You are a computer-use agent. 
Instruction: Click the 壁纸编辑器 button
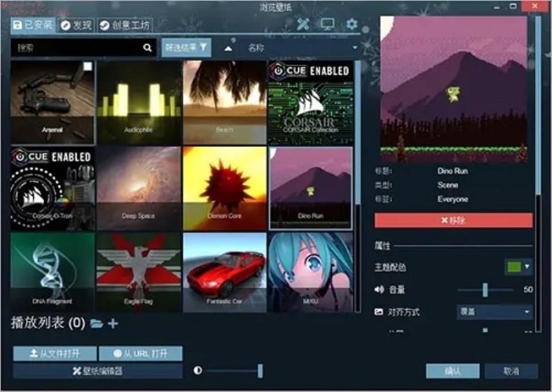[98, 371]
